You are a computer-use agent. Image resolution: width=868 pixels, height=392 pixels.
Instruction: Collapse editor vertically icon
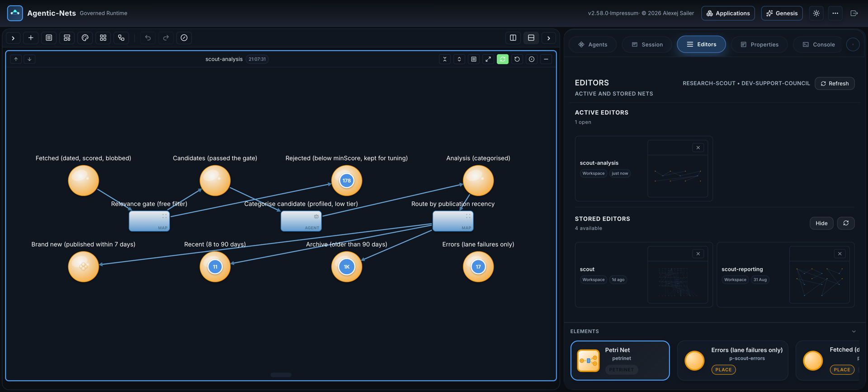click(x=445, y=59)
